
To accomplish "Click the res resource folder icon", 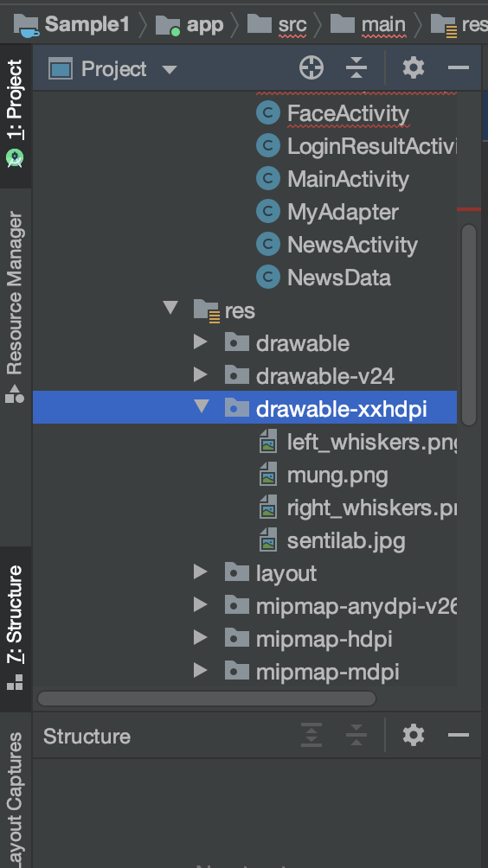I will point(207,310).
